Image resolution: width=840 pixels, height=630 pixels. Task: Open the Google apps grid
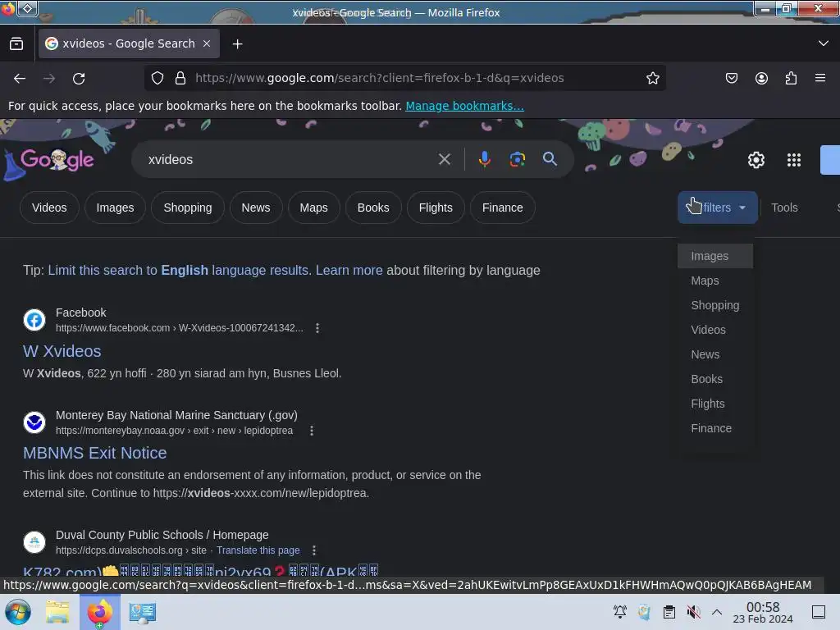794,160
